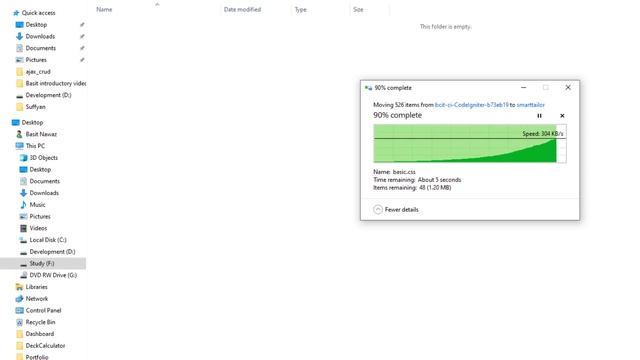Open the Basit Nawaz user folder
Viewport: 640px width, 360px height.
pos(36,134)
